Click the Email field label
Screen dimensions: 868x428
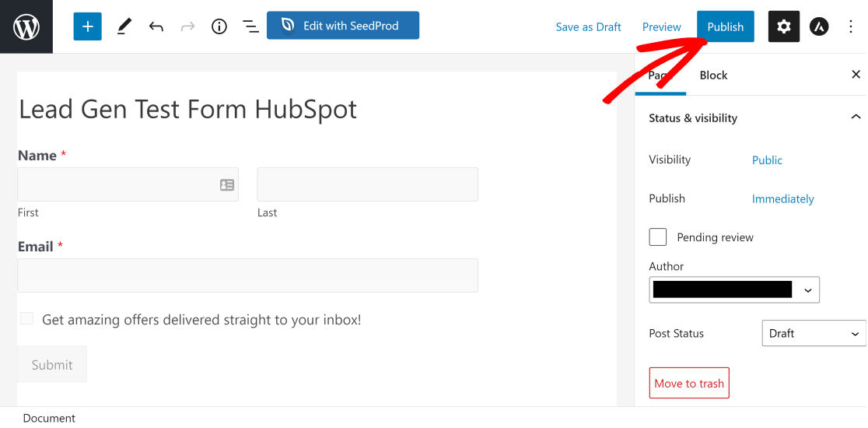pos(36,247)
